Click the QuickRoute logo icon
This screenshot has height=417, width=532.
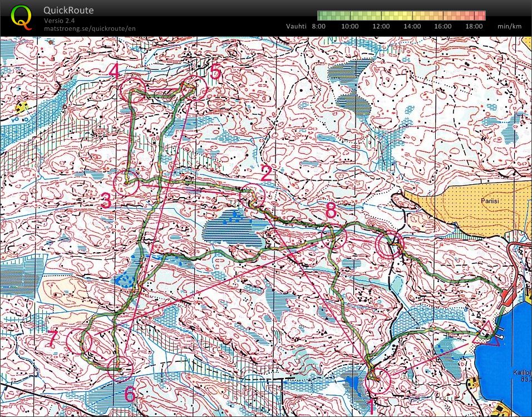22,17
